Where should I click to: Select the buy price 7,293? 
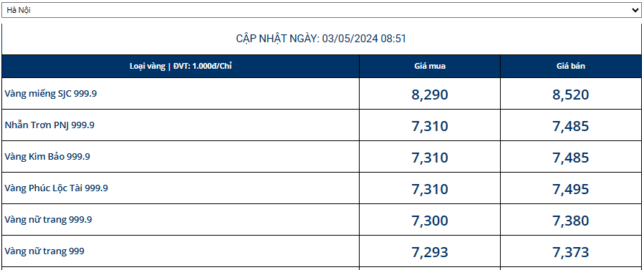click(430, 252)
